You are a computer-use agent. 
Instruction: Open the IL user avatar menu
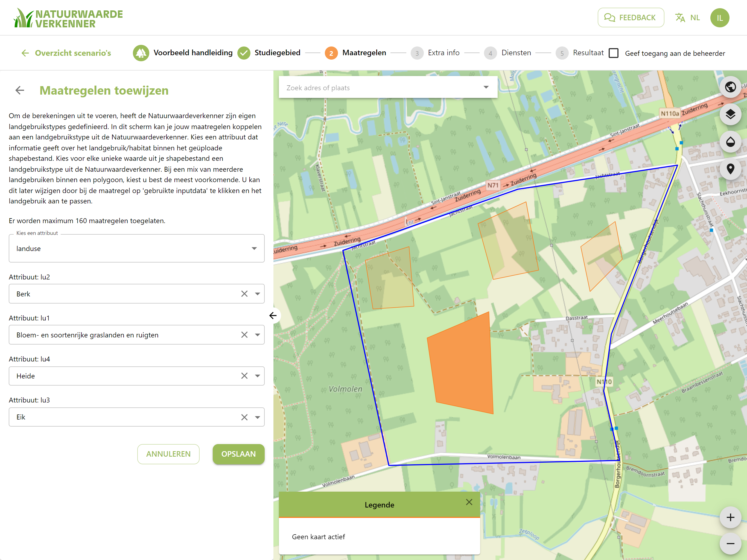(x=720, y=17)
